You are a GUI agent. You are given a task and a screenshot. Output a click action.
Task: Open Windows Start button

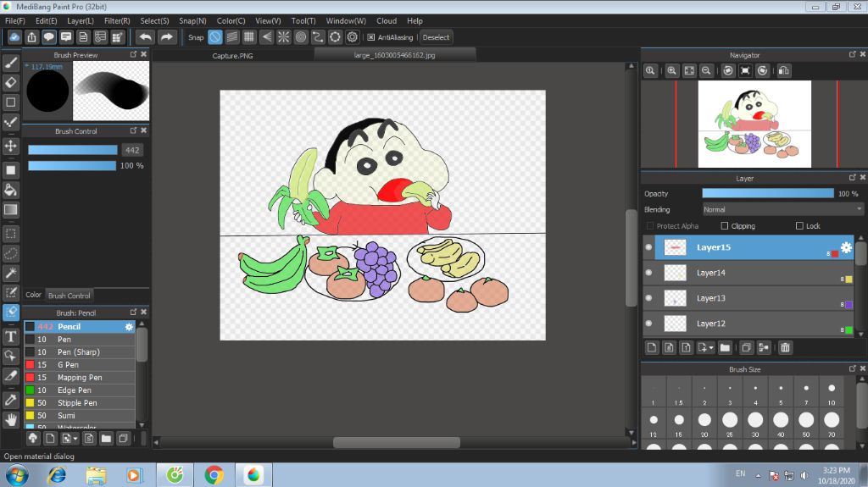pyautogui.click(x=17, y=475)
